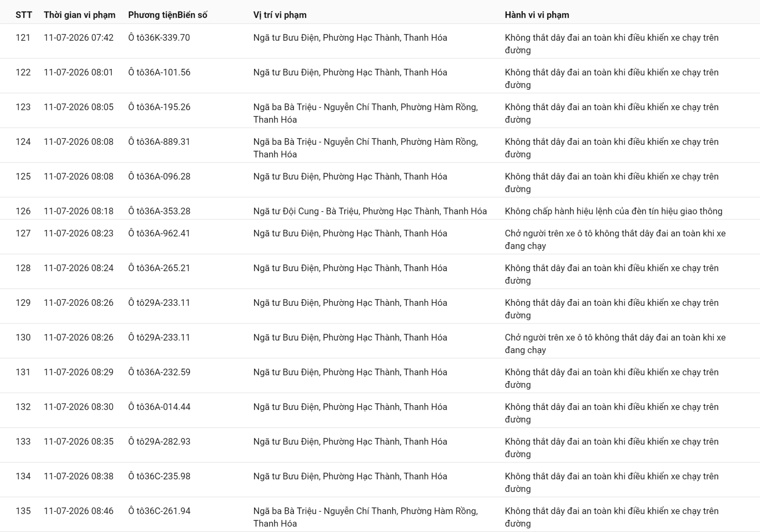Select row 121 plate 36K-339.70

tap(168, 38)
